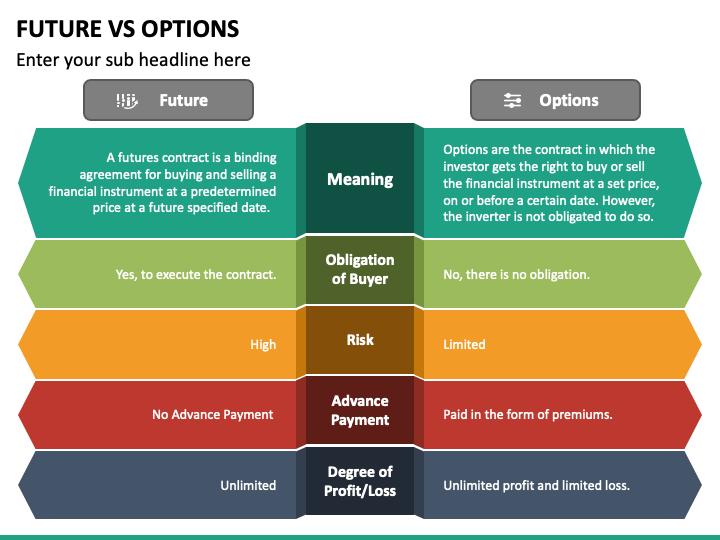This screenshot has width=720, height=540.
Task: Click the Limited risk text
Action: click(464, 344)
